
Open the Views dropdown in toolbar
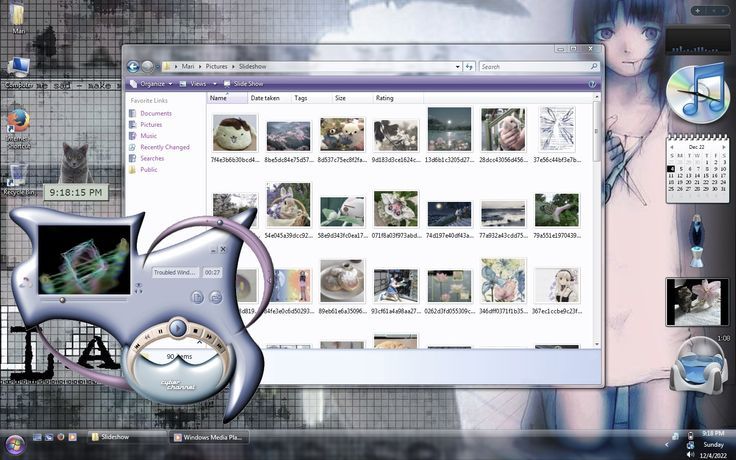point(198,84)
